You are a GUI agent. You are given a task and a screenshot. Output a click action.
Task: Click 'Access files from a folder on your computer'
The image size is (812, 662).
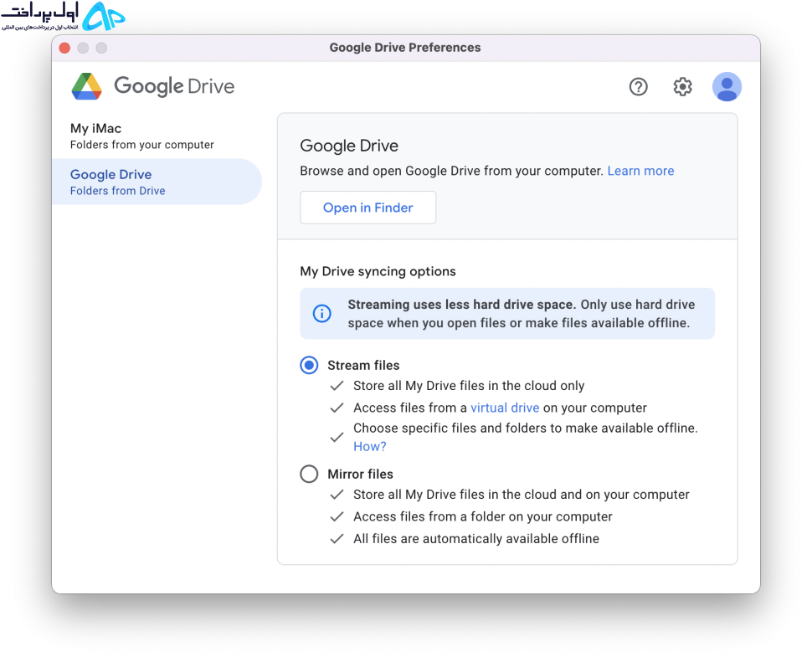(x=483, y=516)
